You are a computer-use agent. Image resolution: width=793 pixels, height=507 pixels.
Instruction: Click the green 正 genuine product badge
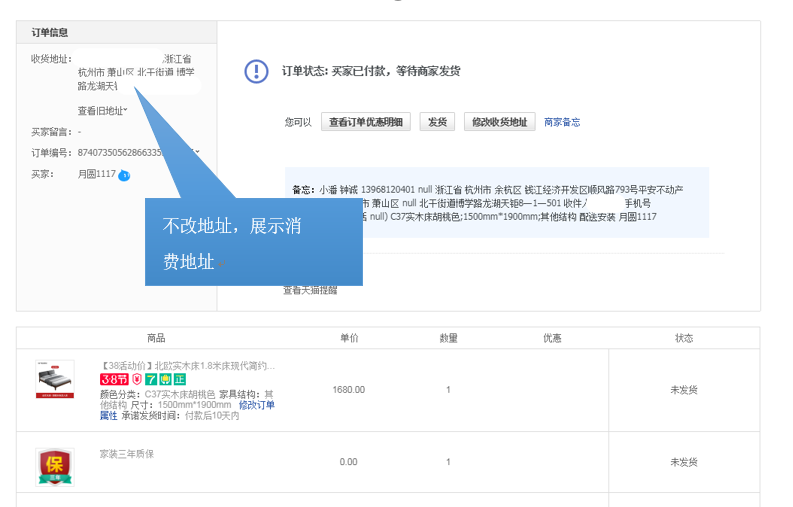click(x=180, y=379)
